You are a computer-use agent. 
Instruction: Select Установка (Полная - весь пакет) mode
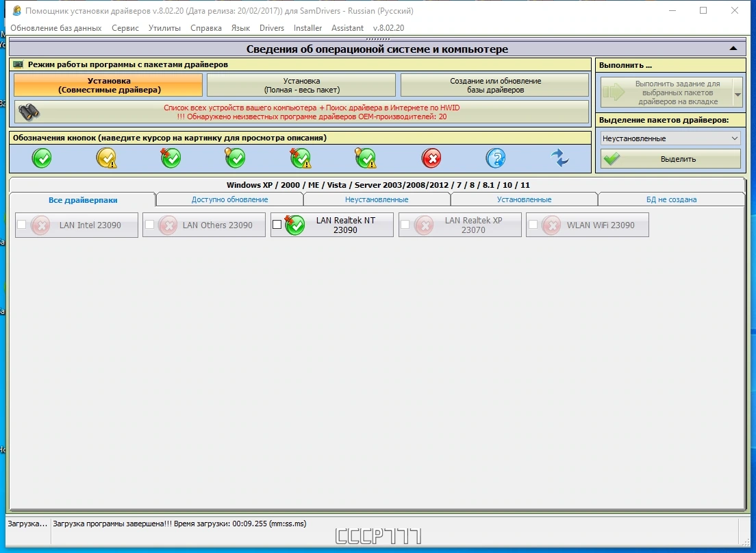pos(301,86)
